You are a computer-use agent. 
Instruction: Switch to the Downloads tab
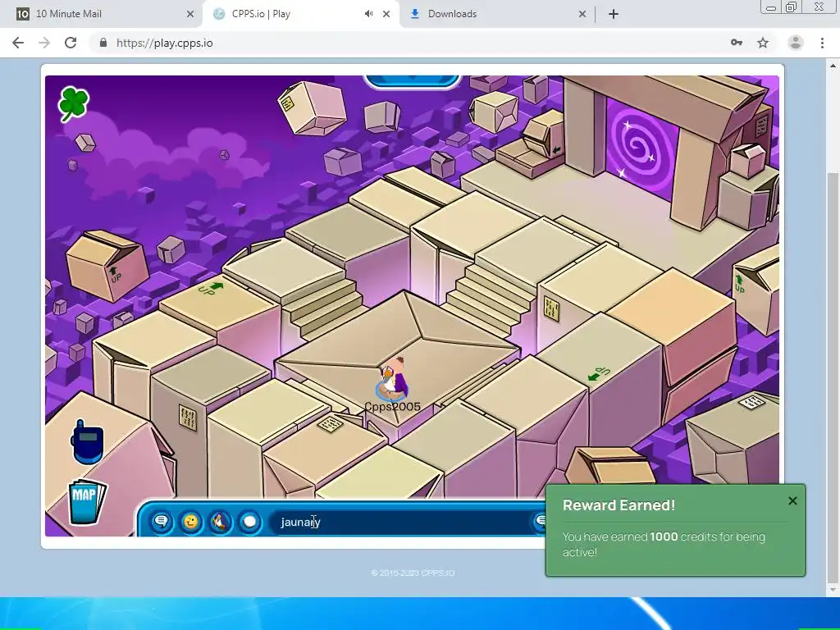(496, 14)
